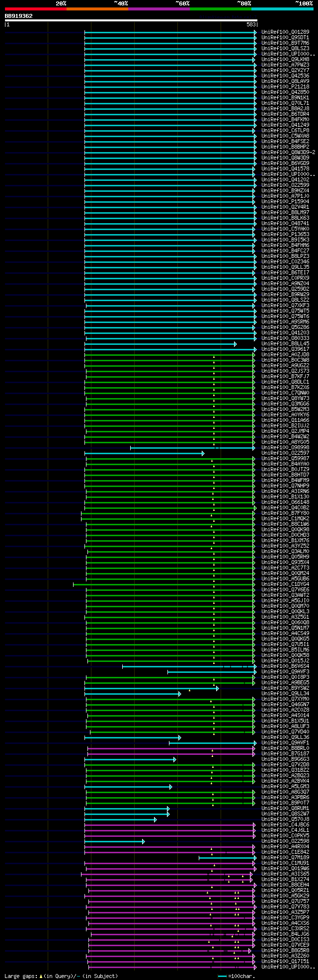Select hit label UniRef100_P13653
318x980 pixels.
(285, 234)
